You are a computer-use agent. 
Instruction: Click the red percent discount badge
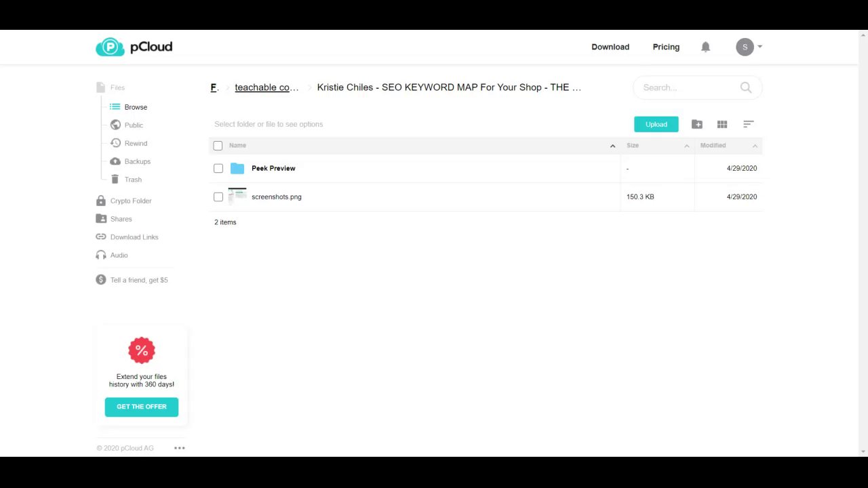142,350
